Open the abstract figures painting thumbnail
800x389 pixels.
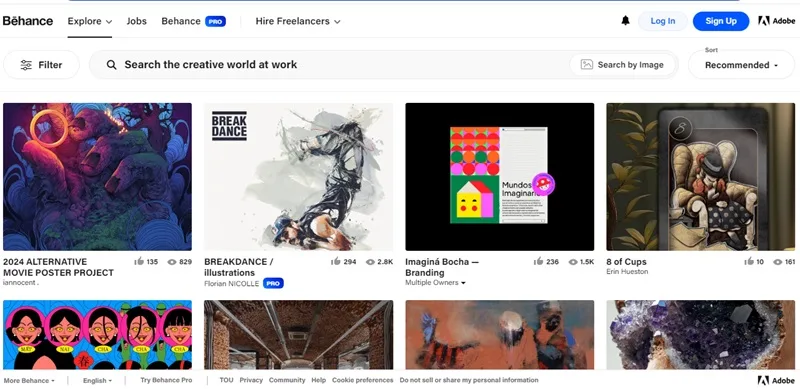tap(499, 335)
